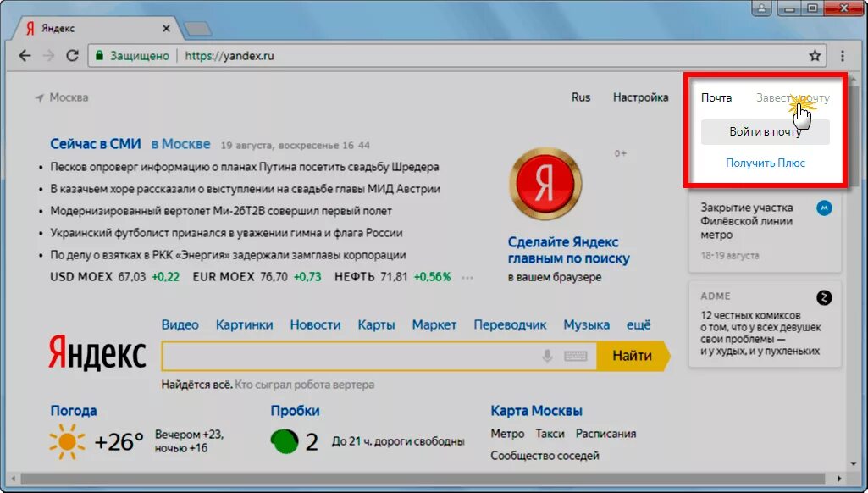Expand more quotes with the ellipsis
This screenshot has width=868, height=493.
(467, 278)
